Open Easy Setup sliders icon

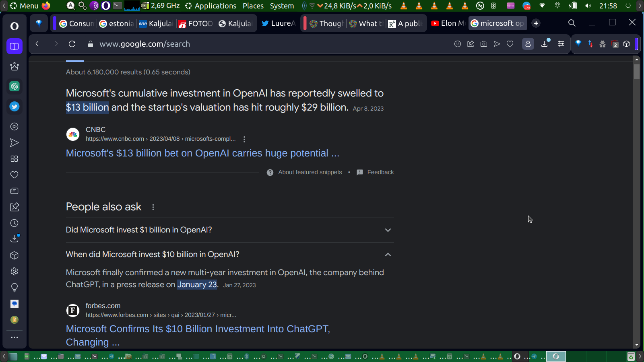click(561, 44)
